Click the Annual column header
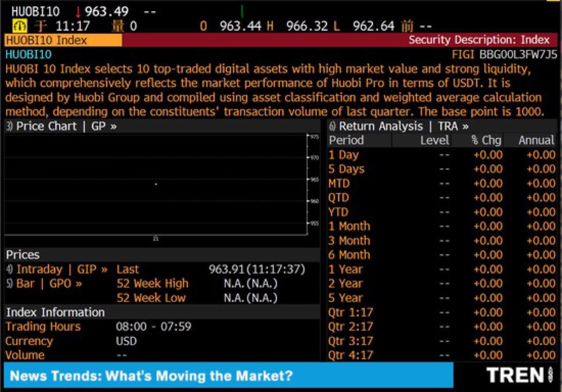This screenshot has height=392, width=562. 537,140
